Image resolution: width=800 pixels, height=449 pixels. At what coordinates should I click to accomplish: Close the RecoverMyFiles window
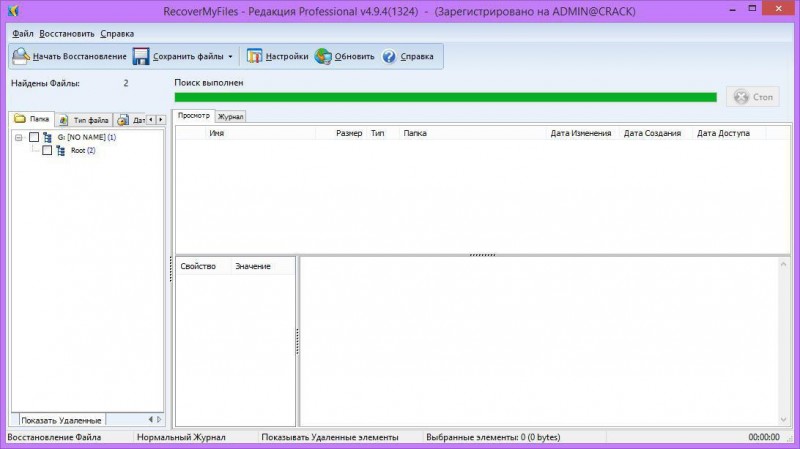coord(779,8)
